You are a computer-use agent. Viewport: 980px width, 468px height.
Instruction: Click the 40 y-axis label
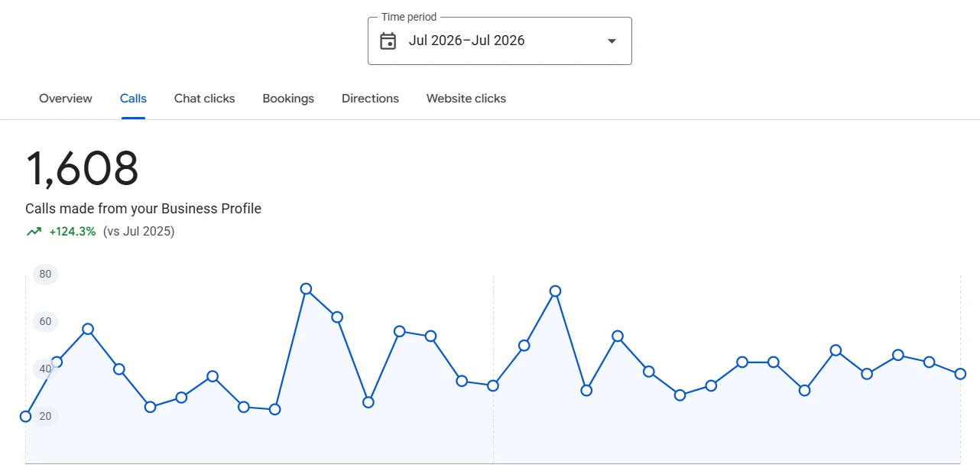45,369
